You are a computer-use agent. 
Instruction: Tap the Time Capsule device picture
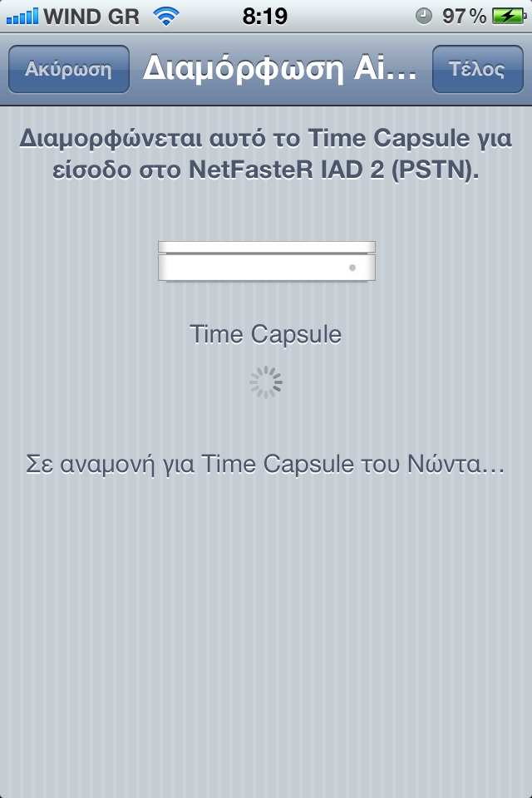coord(267,261)
